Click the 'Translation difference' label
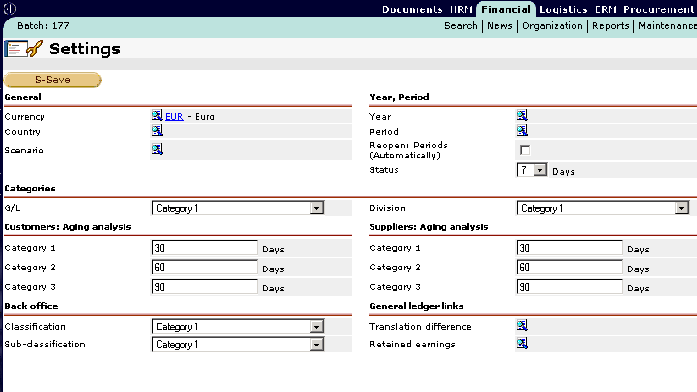Viewport: 697px width, 392px height. [420, 327]
